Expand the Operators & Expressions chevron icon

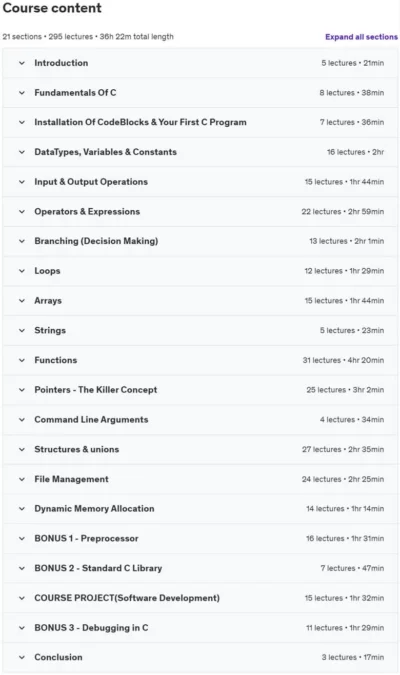[x=22, y=211]
